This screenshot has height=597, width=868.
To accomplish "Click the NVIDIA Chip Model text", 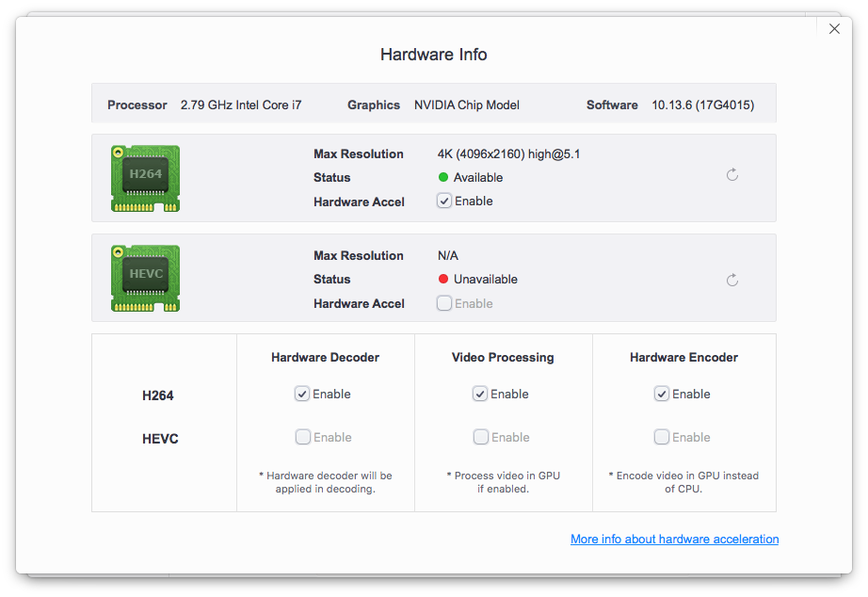I will [x=467, y=105].
